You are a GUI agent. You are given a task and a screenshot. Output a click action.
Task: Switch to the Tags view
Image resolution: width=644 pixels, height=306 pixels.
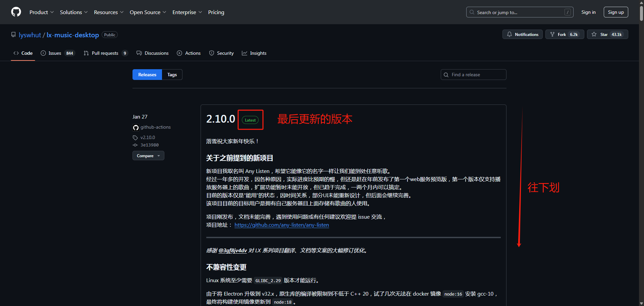pyautogui.click(x=172, y=75)
